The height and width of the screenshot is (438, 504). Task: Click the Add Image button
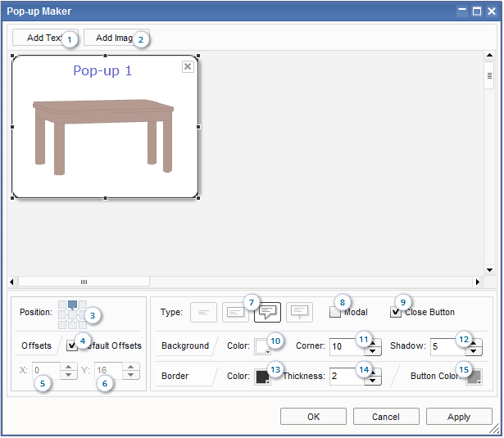point(116,38)
